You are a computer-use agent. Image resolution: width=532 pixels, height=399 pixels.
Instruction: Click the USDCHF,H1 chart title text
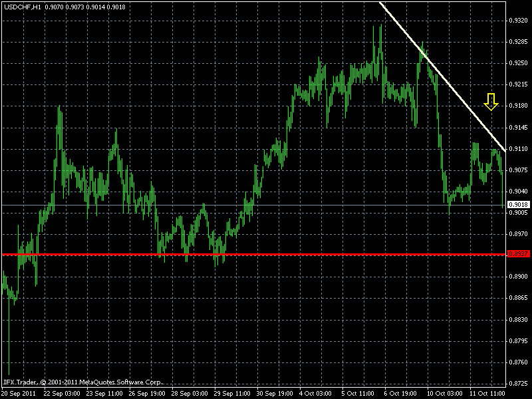click(x=23, y=7)
